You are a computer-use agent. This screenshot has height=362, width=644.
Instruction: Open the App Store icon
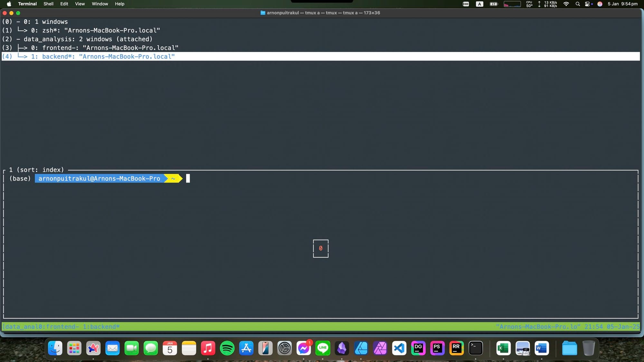(246, 348)
